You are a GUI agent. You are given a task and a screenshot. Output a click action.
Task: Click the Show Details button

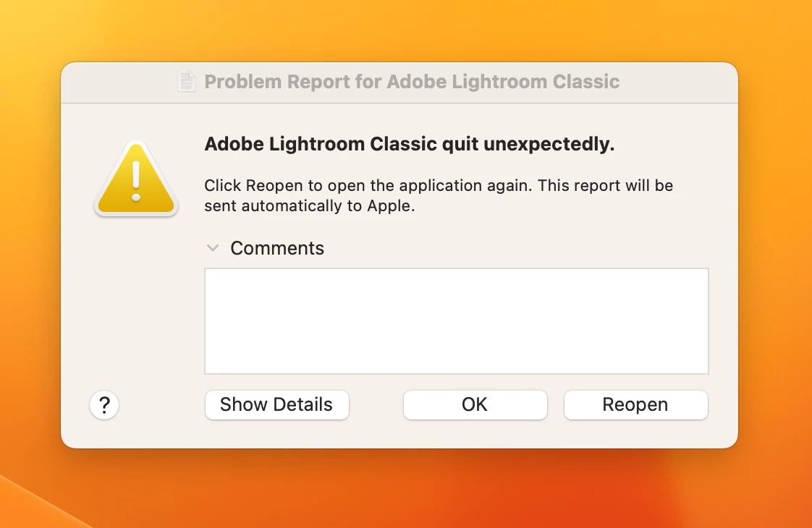pyautogui.click(x=276, y=405)
